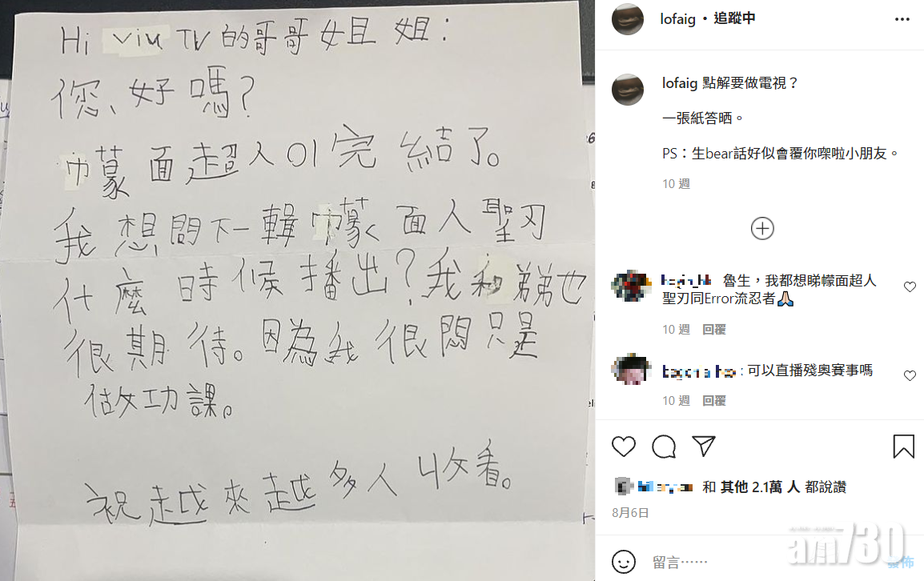Save the post with the bookmark icon
The image size is (924, 581).
(903, 447)
